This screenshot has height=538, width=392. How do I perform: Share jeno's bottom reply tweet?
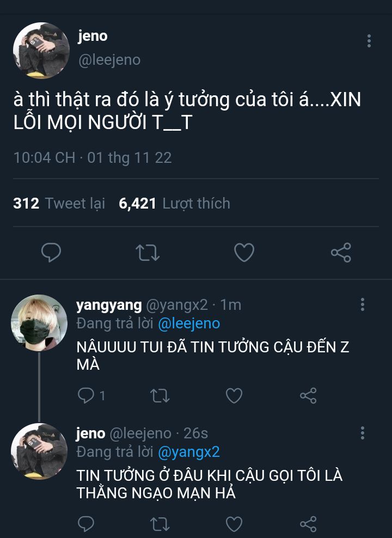[x=308, y=524]
